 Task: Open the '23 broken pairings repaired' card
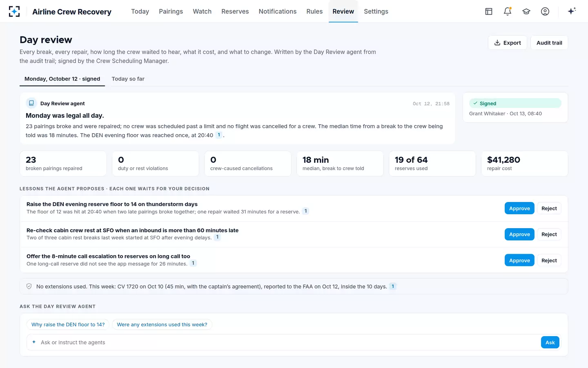tap(63, 164)
